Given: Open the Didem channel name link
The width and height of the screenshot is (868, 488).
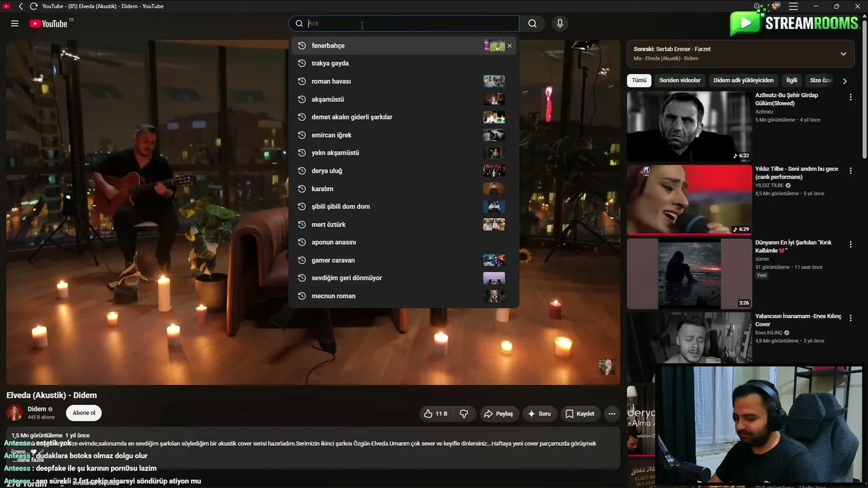Looking at the screenshot, I should 37,409.
